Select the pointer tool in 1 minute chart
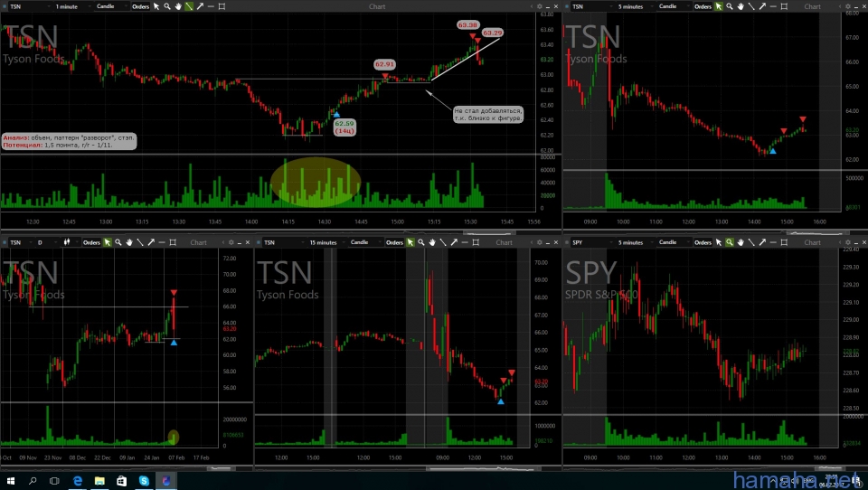The height and width of the screenshot is (490, 868). pyautogui.click(x=156, y=6)
